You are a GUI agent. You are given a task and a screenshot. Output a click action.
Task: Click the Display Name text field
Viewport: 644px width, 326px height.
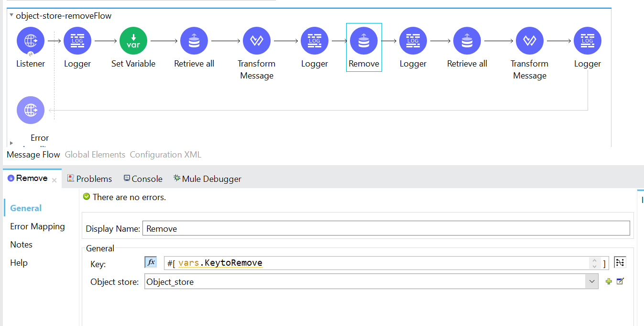[x=386, y=229]
